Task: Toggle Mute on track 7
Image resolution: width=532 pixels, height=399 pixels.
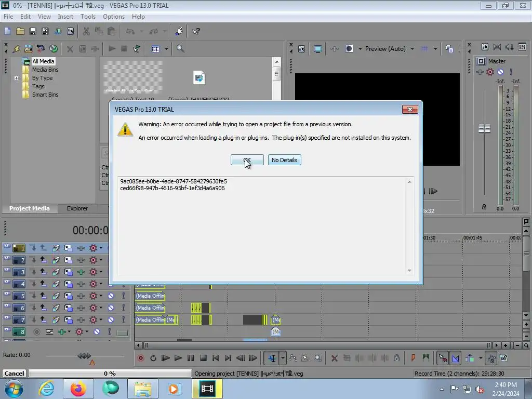Action: coord(111,320)
